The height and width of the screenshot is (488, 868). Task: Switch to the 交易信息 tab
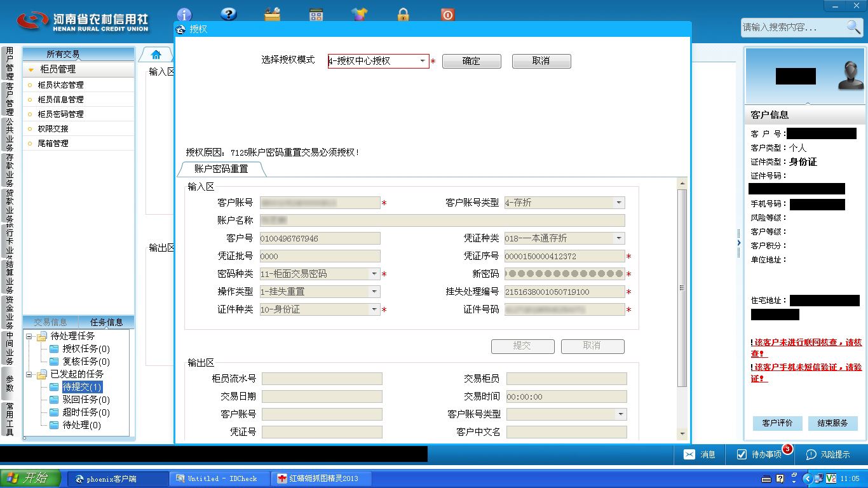click(50, 322)
